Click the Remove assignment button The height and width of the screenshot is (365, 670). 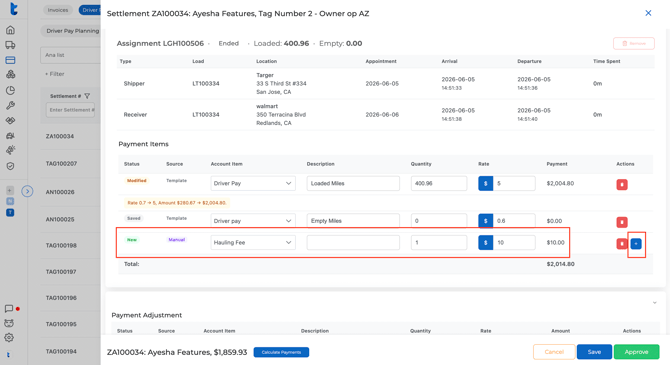click(x=634, y=44)
